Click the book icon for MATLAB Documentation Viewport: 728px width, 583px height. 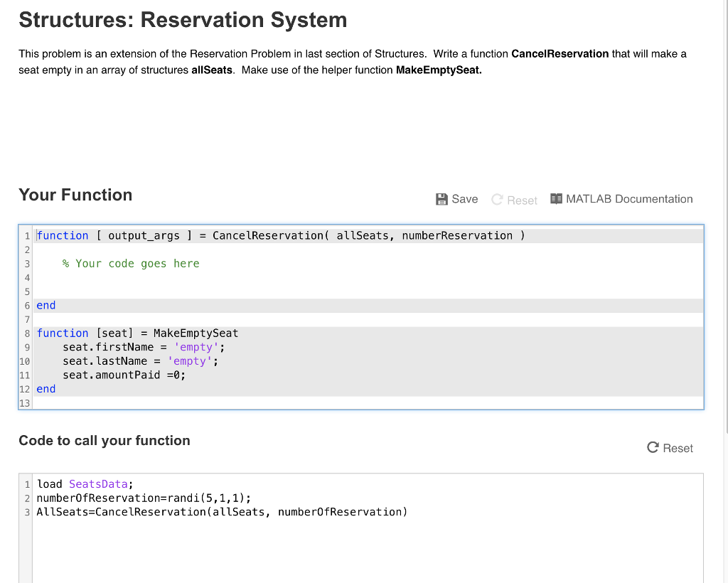pyautogui.click(x=556, y=198)
